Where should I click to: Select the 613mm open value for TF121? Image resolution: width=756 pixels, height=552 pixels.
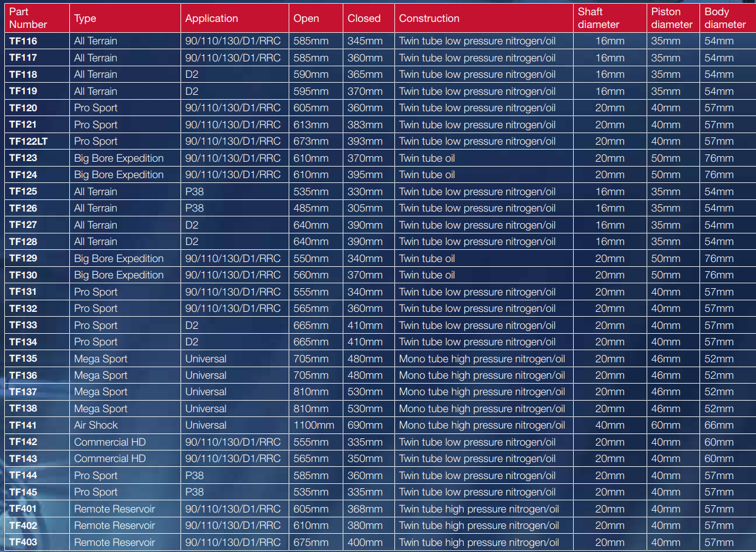pyautogui.click(x=311, y=125)
